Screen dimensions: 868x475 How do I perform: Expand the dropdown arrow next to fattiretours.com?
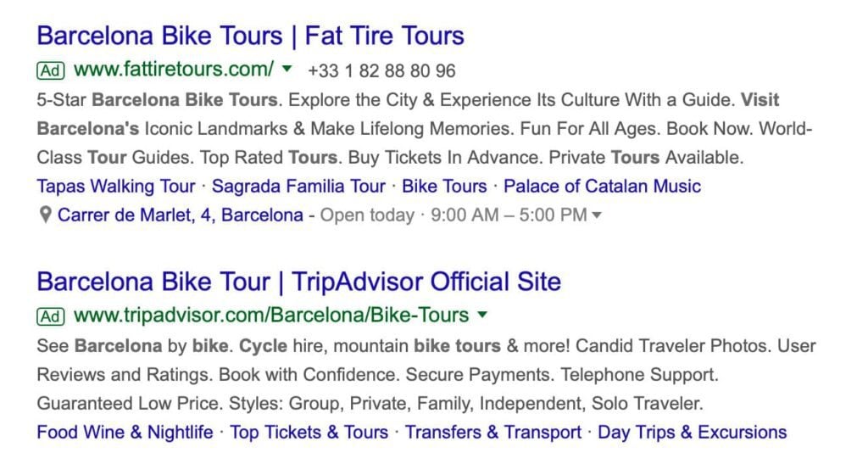287,70
